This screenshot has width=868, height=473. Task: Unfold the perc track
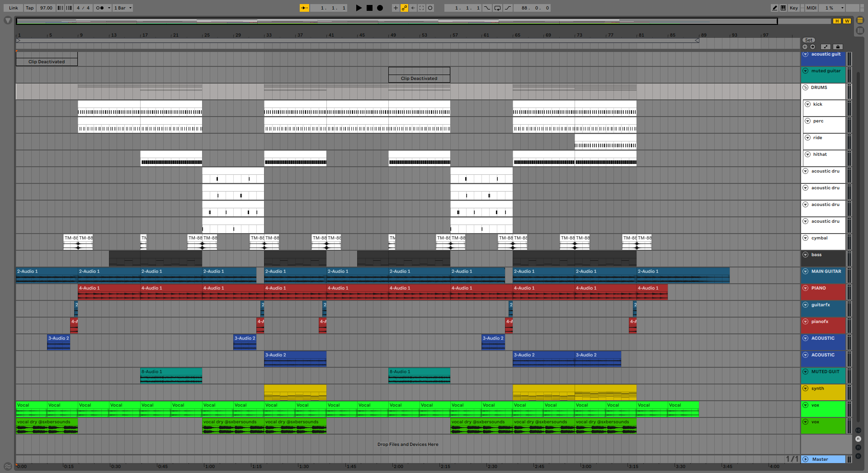tap(807, 121)
